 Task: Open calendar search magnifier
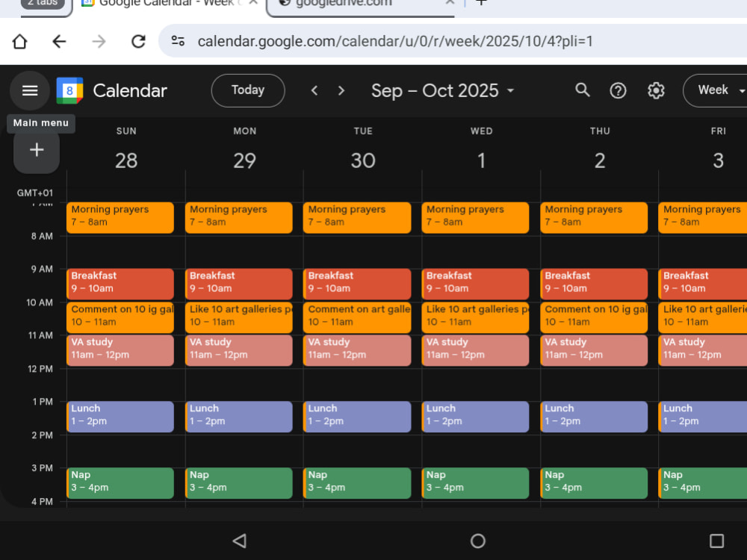click(x=582, y=90)
